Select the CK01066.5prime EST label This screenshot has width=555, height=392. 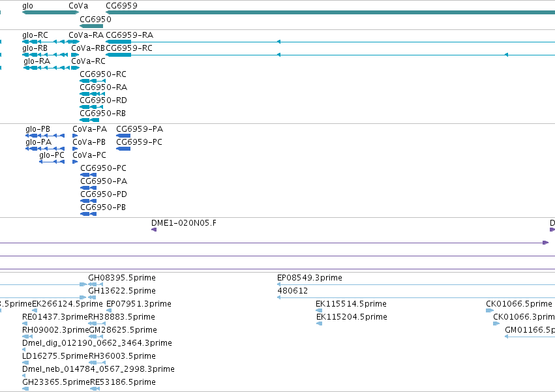[519, 304]
